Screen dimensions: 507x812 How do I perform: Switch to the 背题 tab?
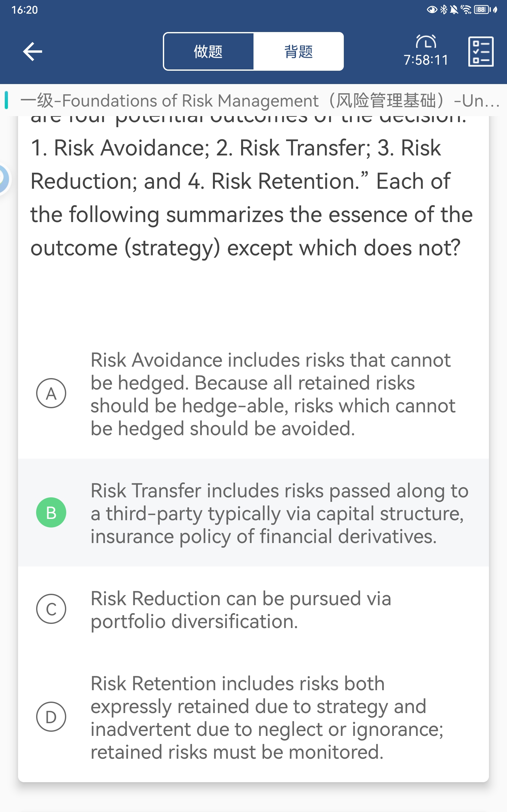click(x=298, y=52)
